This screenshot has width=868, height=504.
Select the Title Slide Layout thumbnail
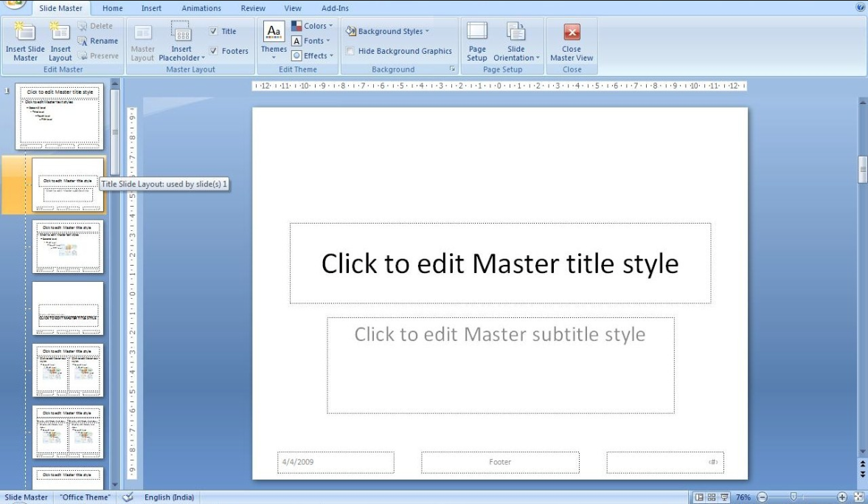pos(69,184)
